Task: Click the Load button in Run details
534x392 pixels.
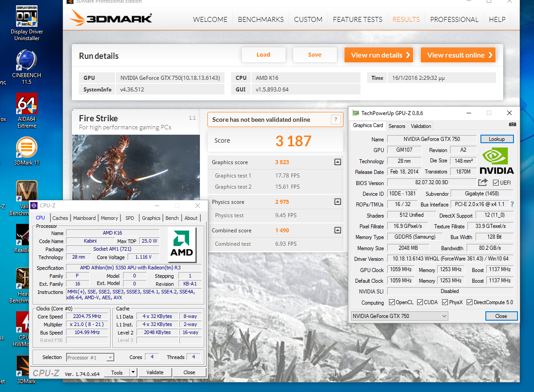Action: [263, 55]
